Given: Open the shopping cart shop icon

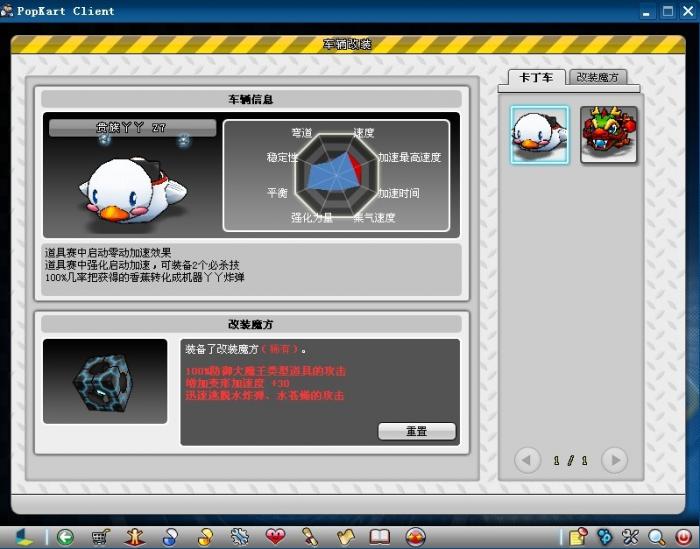Looking at the screenshot, I should pos(100,537).
